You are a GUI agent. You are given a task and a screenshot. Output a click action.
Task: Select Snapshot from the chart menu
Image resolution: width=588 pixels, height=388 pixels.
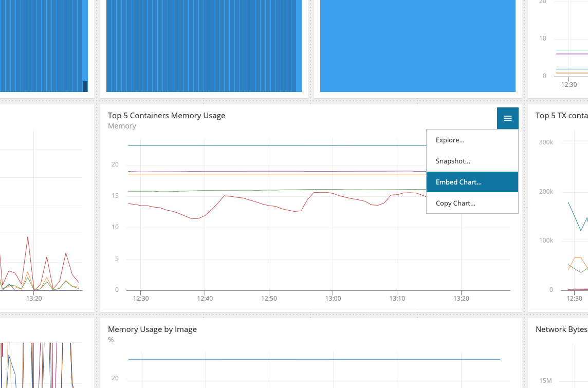tap(453, 161)
